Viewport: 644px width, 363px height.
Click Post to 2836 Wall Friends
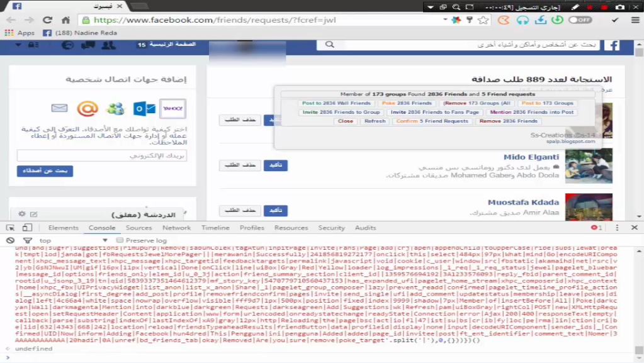coord(336,103)
